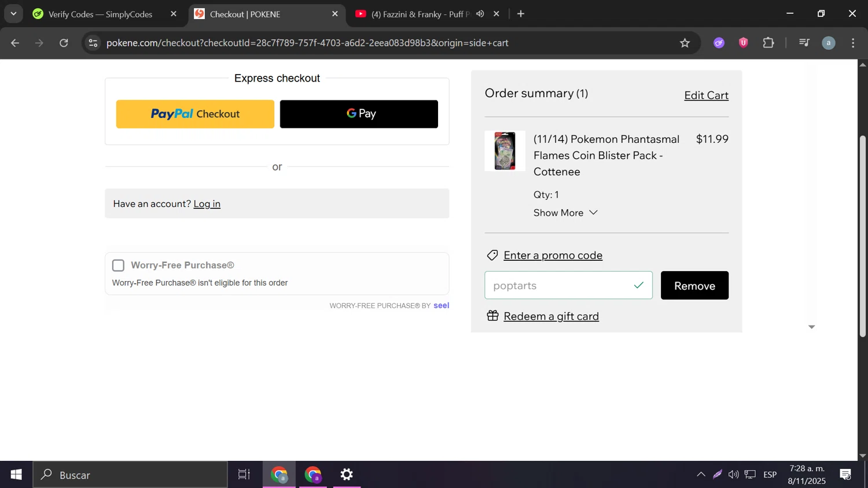Open the volume control tray icon

(x=734, y=475)
